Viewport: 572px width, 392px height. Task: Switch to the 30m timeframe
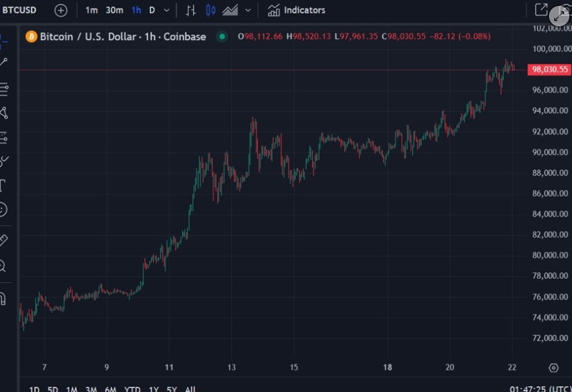click(x=114, y=11)
